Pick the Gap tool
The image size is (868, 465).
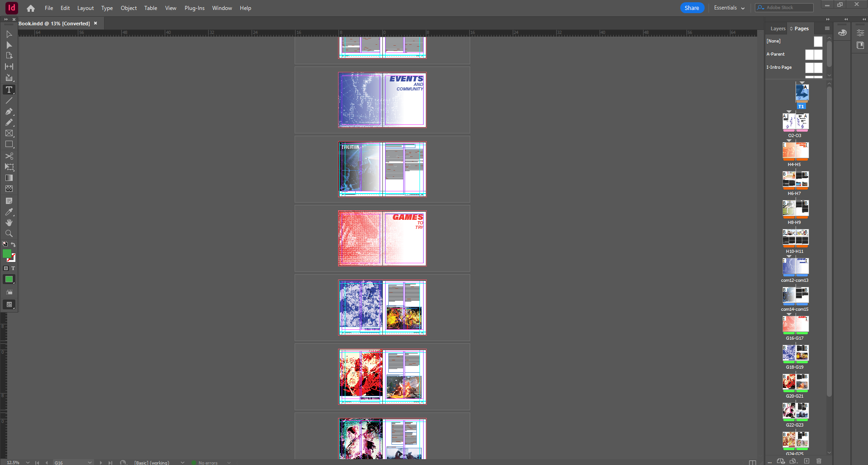(x=9, y=66)
